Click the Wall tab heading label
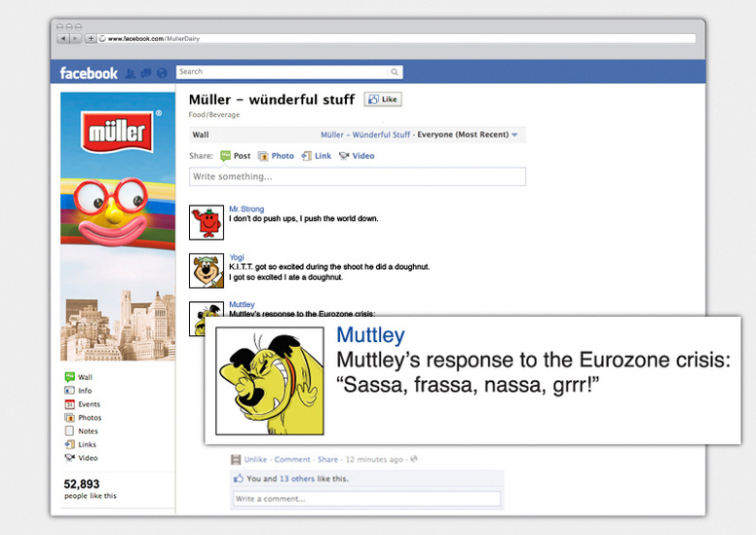The image size is (756, 535). [201, 134]
